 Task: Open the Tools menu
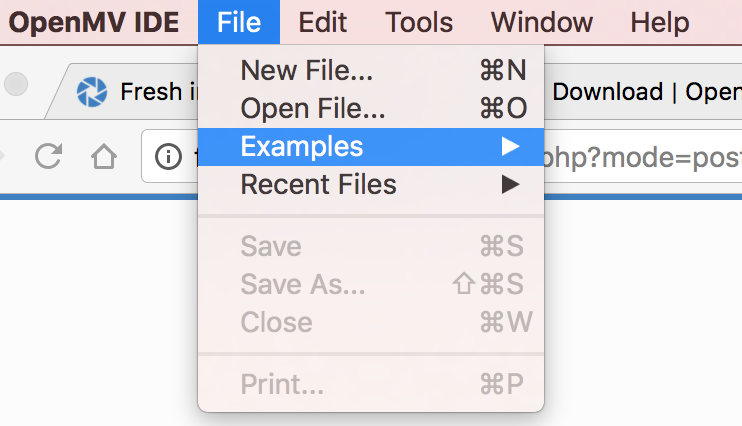(x=419, y=22)
